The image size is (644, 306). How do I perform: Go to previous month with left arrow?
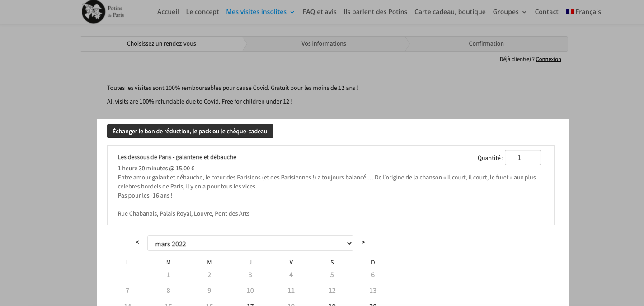pyautogui.click(x=137, y=242)
